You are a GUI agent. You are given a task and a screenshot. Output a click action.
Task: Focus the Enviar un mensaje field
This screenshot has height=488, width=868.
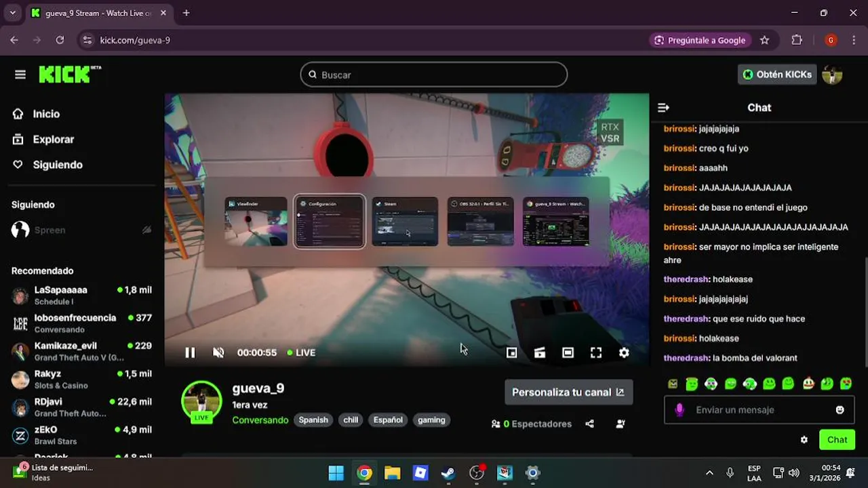point(758,410)
